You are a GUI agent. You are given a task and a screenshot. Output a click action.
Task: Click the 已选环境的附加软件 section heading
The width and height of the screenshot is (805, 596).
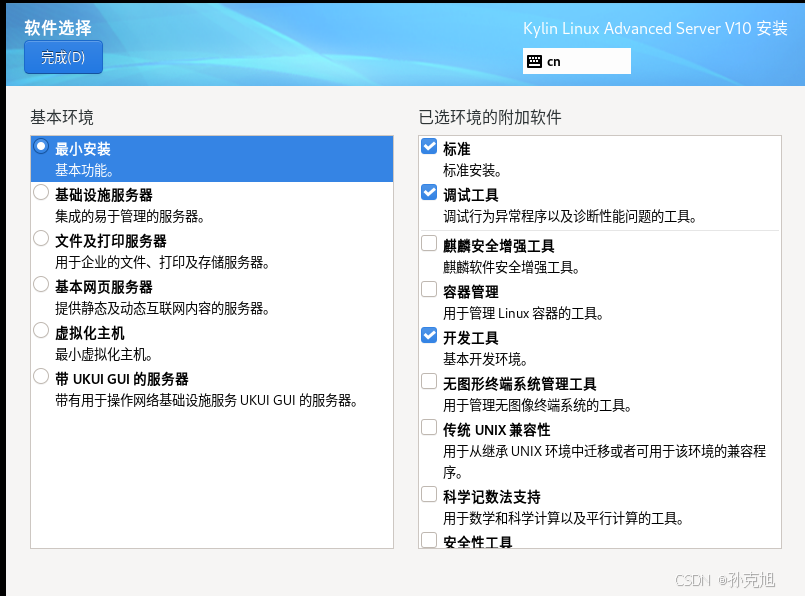pos(490,117)
